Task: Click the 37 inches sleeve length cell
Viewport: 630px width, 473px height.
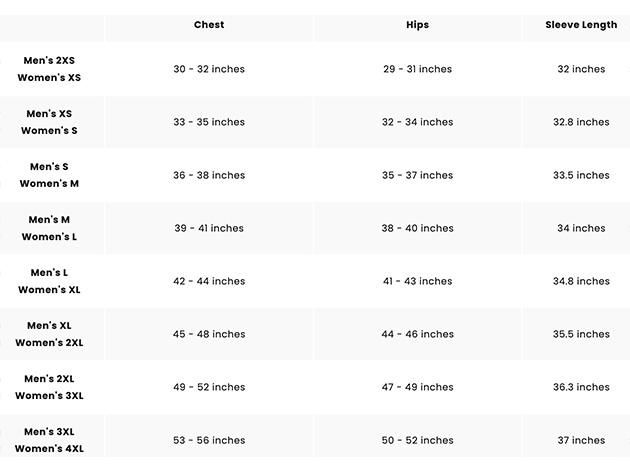Action: tap(581, 440)
